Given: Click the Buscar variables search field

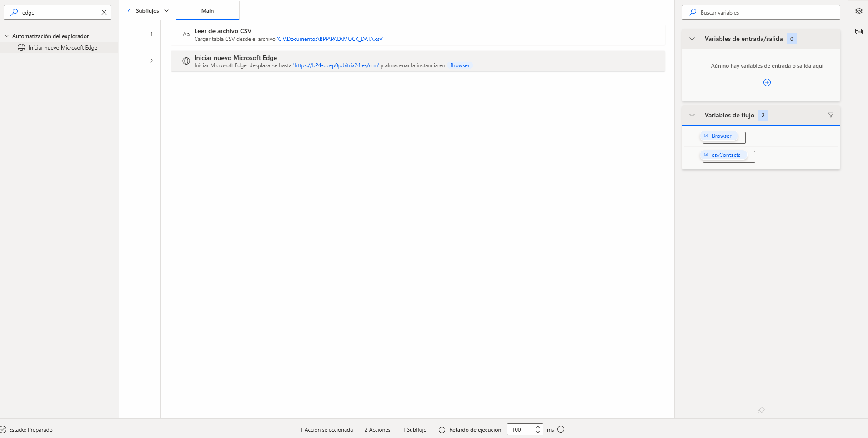Looking at the screenshot, I should [761, 12].
